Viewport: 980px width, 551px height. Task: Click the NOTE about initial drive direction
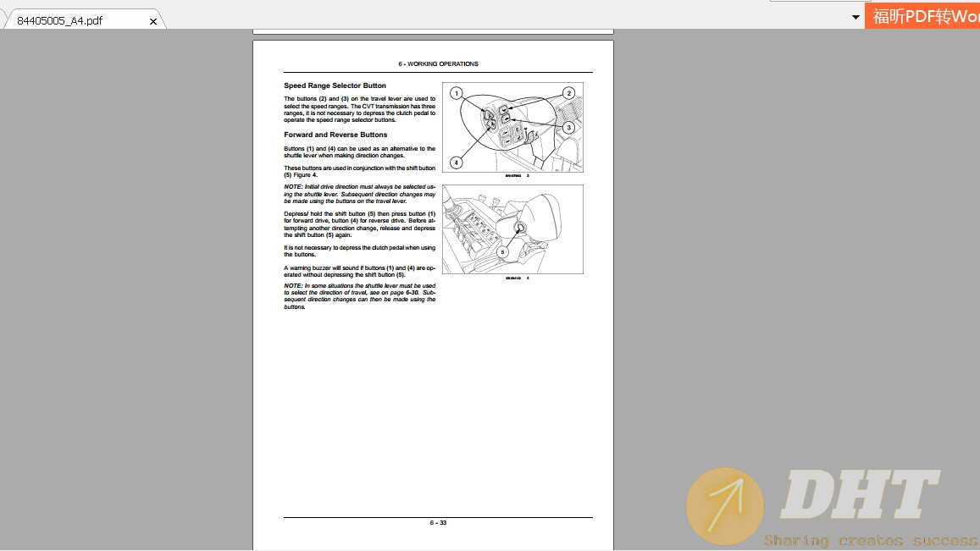click(360, 194)
